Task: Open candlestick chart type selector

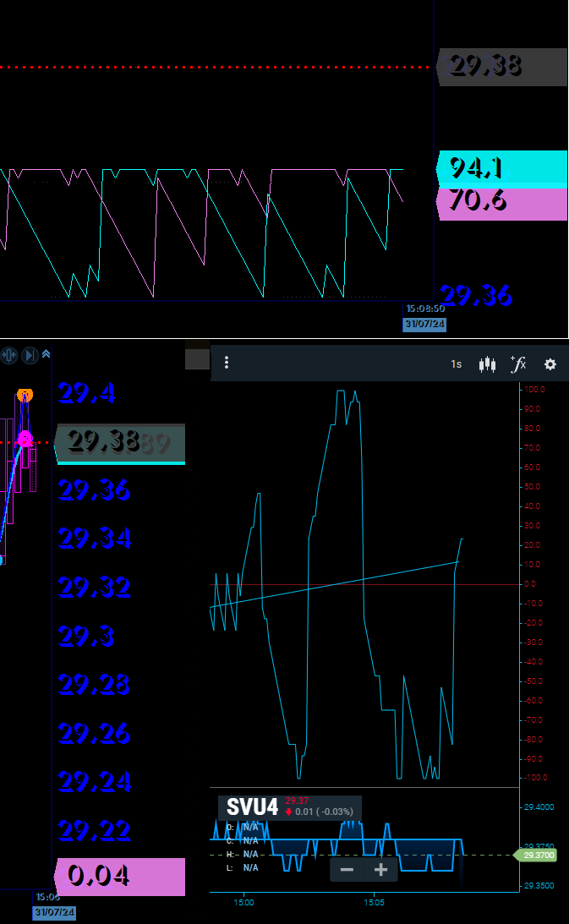Action: 487,364
